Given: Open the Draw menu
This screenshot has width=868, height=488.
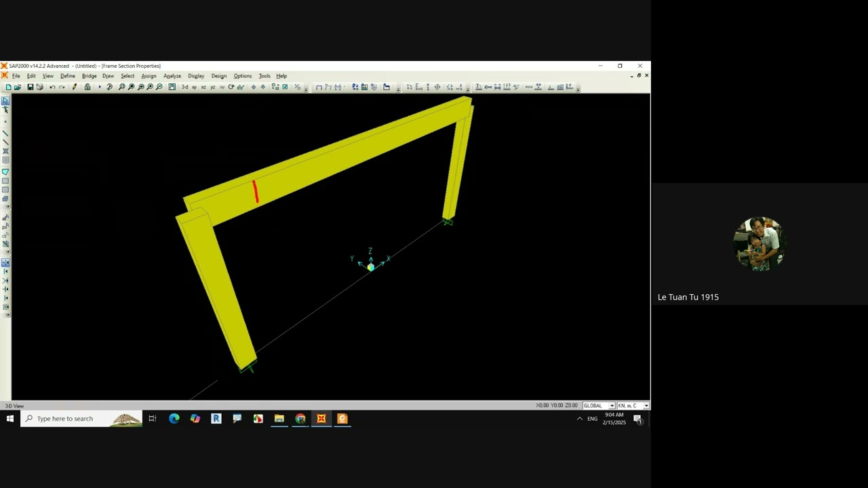Looking at the screenshot, I should tap(108, 76).
